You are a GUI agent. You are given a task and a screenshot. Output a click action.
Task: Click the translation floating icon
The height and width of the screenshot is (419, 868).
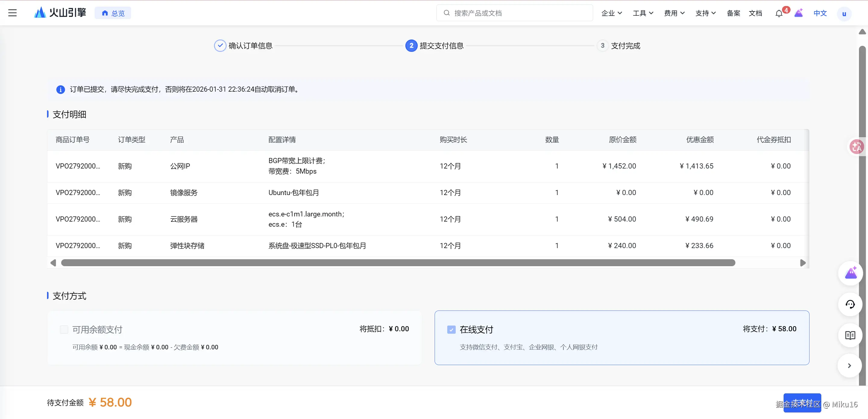(857, 147)
